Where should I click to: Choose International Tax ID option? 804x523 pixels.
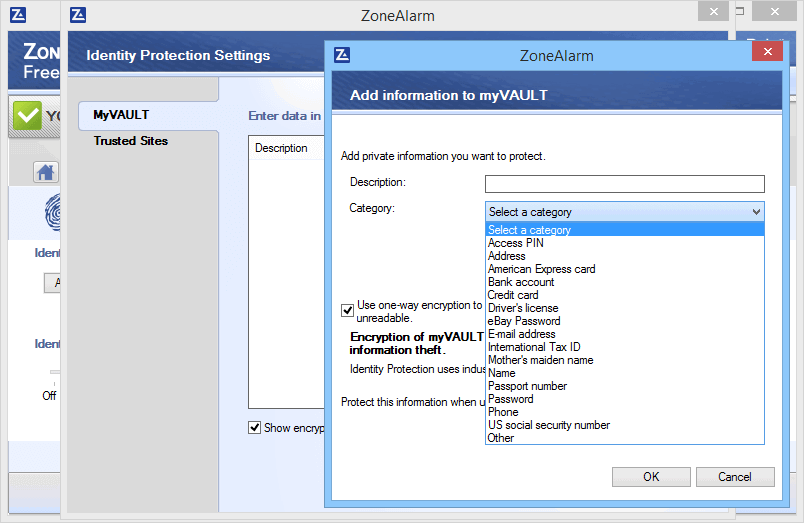click(x=625, y=347)
